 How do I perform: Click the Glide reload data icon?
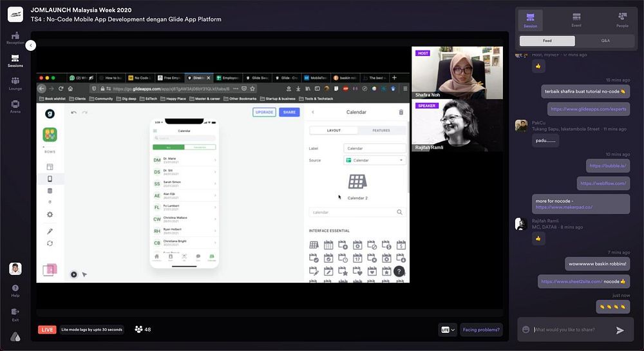coord(50,243)
